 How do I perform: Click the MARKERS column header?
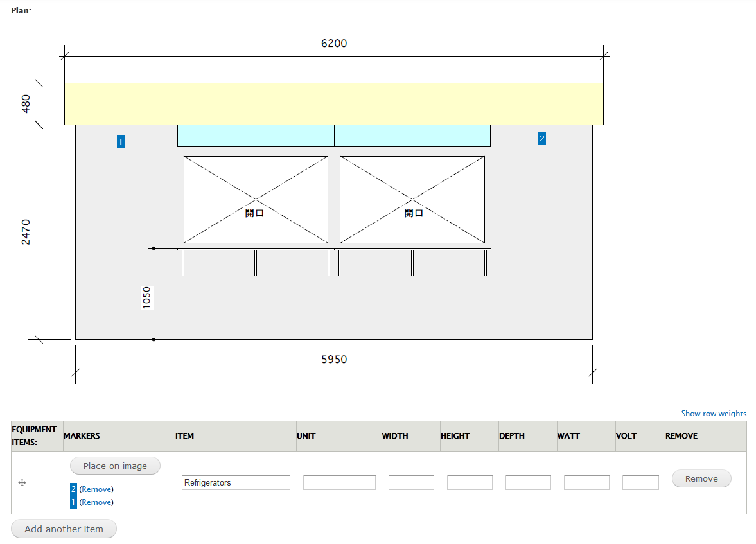[81, 435]
